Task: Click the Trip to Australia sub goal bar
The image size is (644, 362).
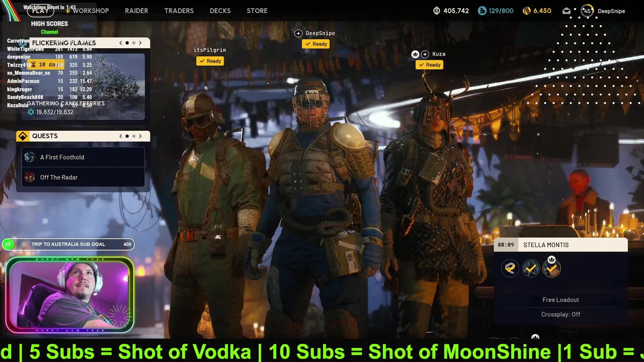Action: pos(68,244)
